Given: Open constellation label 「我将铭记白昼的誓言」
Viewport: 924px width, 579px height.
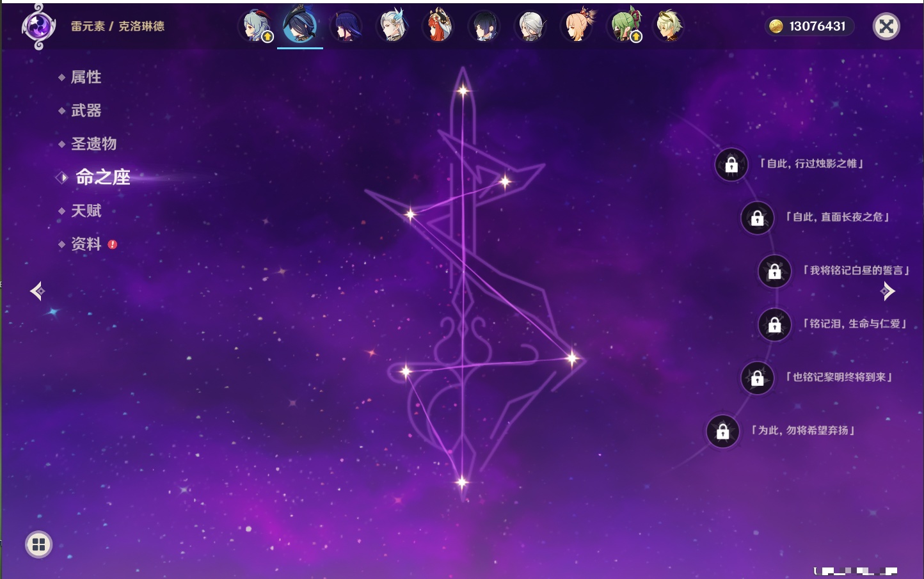Looking at the screenshot, I should point(856,271).
